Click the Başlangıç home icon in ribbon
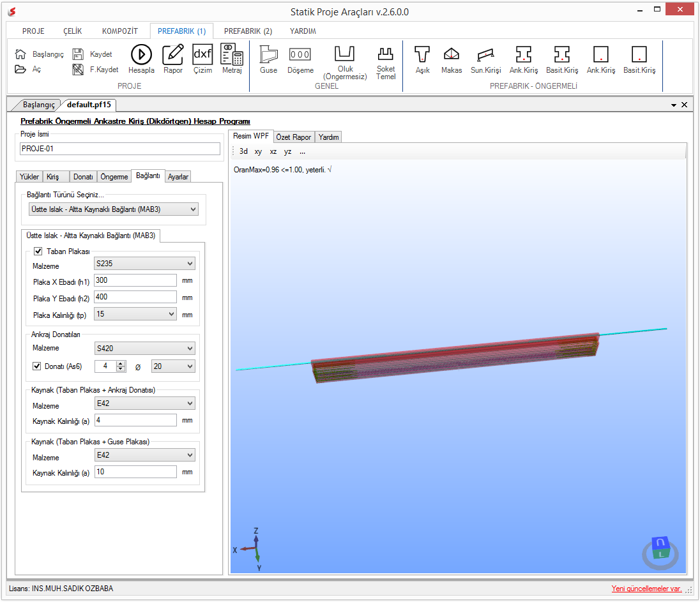Image resolution: width=700 pixels, height=602 pixels. 20,54
